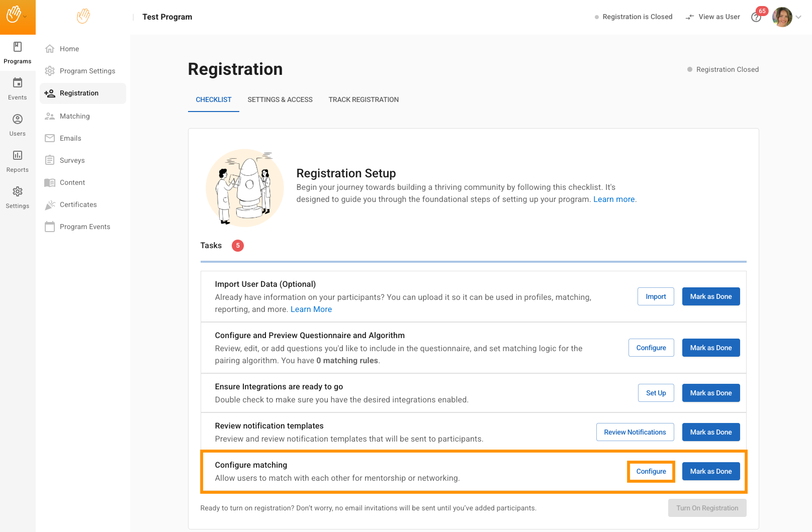This screenshot has width=812, height=532.
Task: Open the Programs icon in left rail
Action: 18,47
